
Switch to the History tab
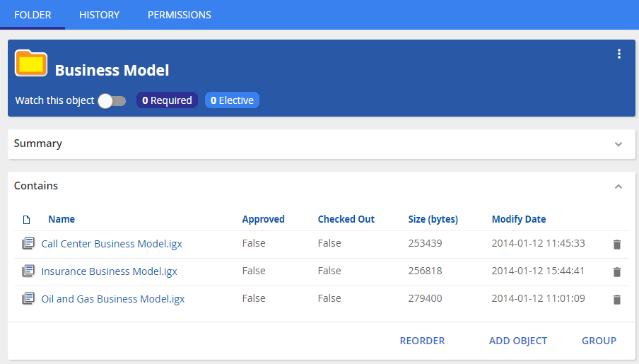[99, 15]
